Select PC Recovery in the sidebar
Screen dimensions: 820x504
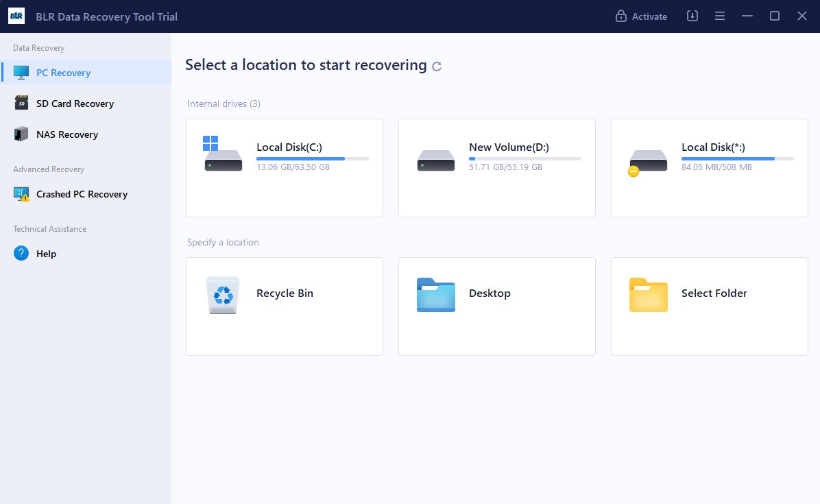tap(86, 72)
